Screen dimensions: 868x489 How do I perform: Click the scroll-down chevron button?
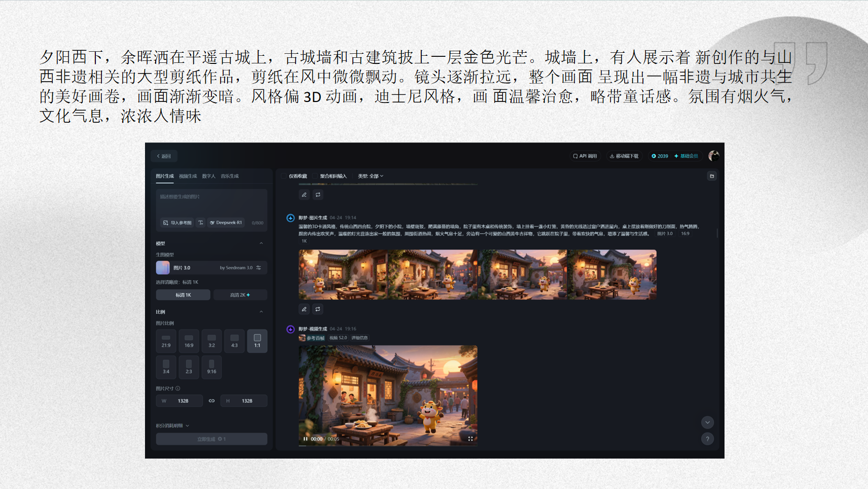(707, 422)
